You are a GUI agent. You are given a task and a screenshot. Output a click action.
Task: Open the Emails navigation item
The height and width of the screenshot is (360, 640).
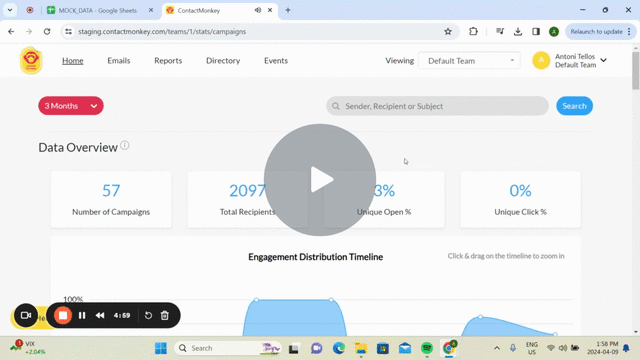(x=119, y=60)
